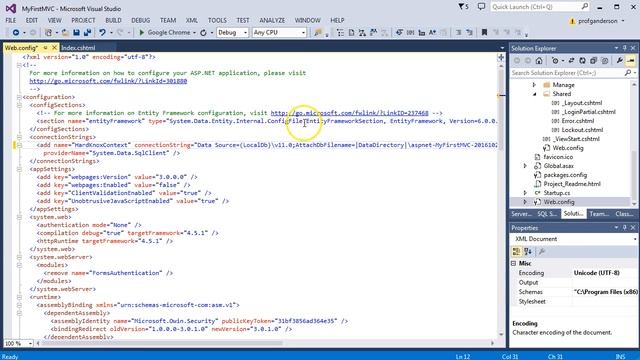
Task: Click the Solution Explorer search magnifier icon
Action: 628,73
